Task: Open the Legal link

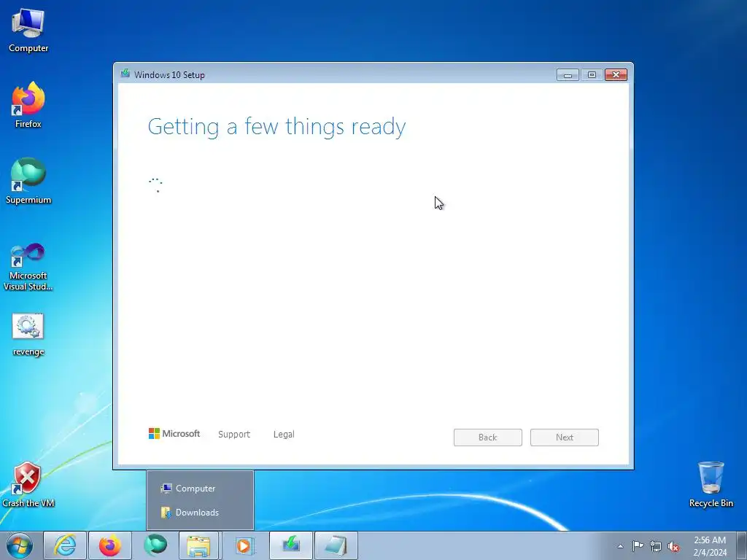Action: point(284,435)
